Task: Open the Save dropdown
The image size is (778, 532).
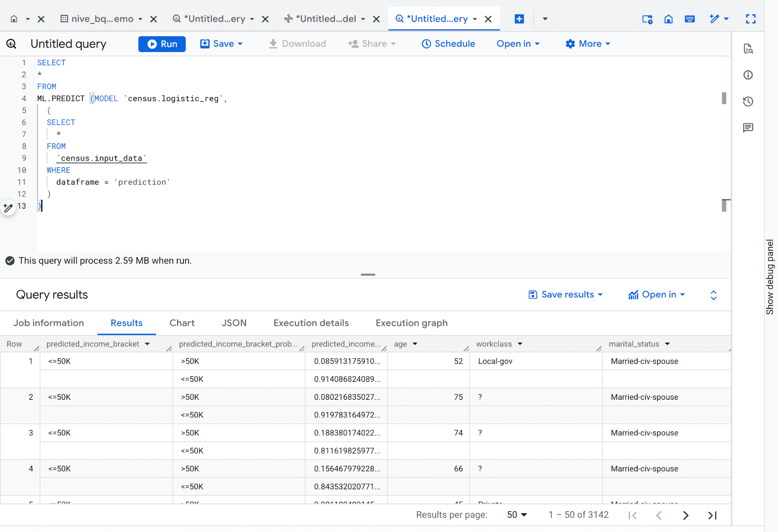Action: pos(240,43)
